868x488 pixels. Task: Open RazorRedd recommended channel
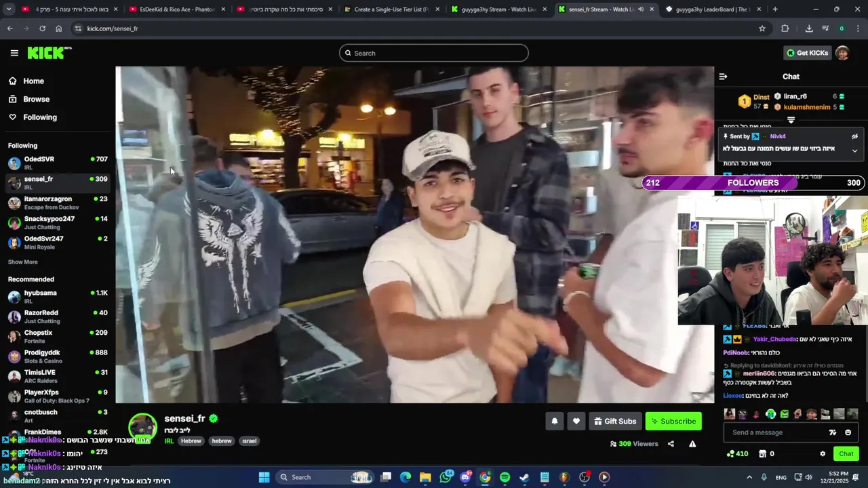[57, 317]
